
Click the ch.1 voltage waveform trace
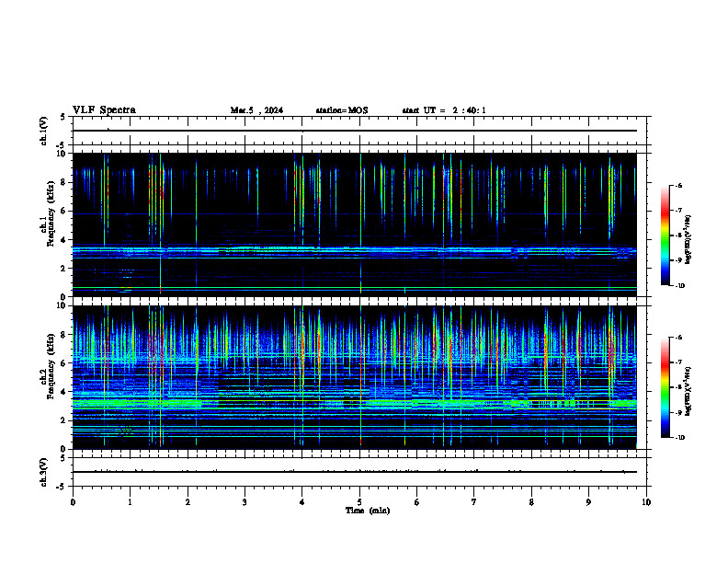[354, 131]
